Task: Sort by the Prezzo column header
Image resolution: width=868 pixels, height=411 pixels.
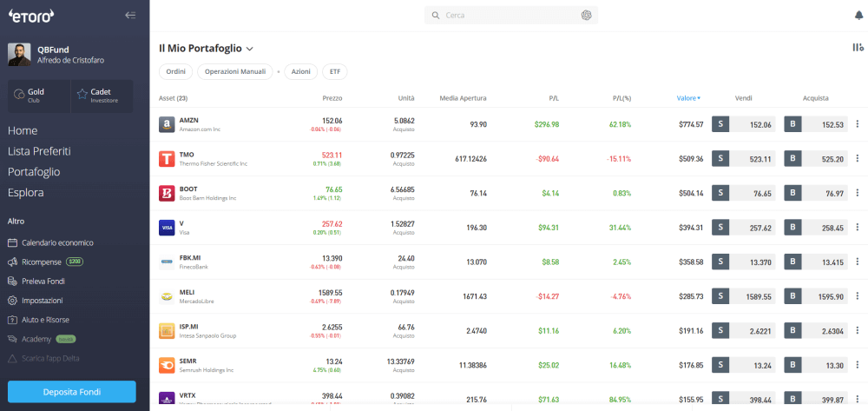Action: pos(332,98)
